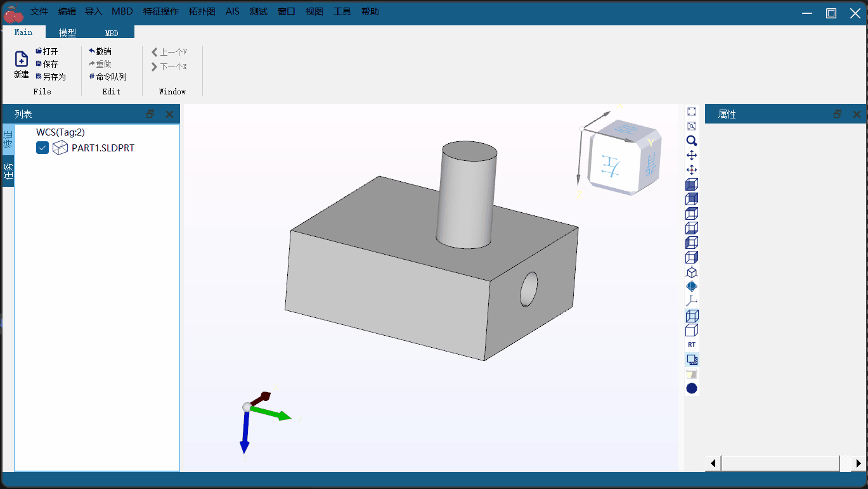The height and width of the screenshot is (489, 868).
Task: Set front view using front-shaded cube icon
Action: tap(692, 184)
